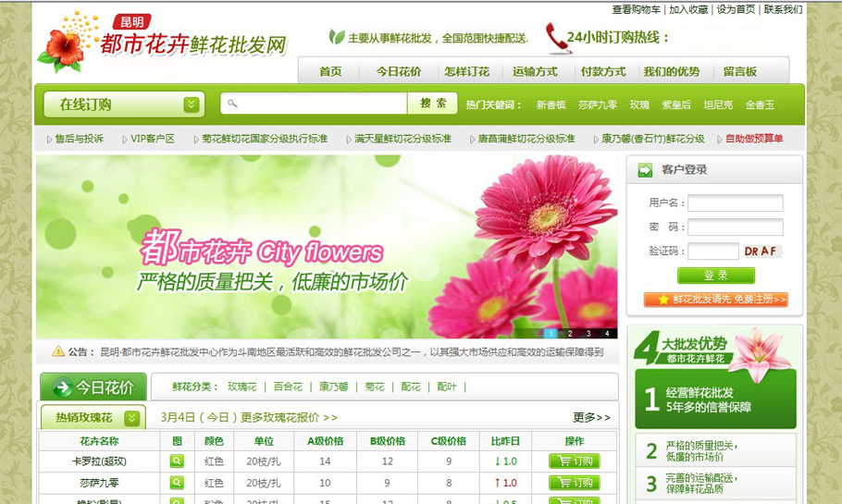Open the 更多>> link in flower price panel
Image resolution: width=842 pixels, height=504 pixels.
(591, 418)
